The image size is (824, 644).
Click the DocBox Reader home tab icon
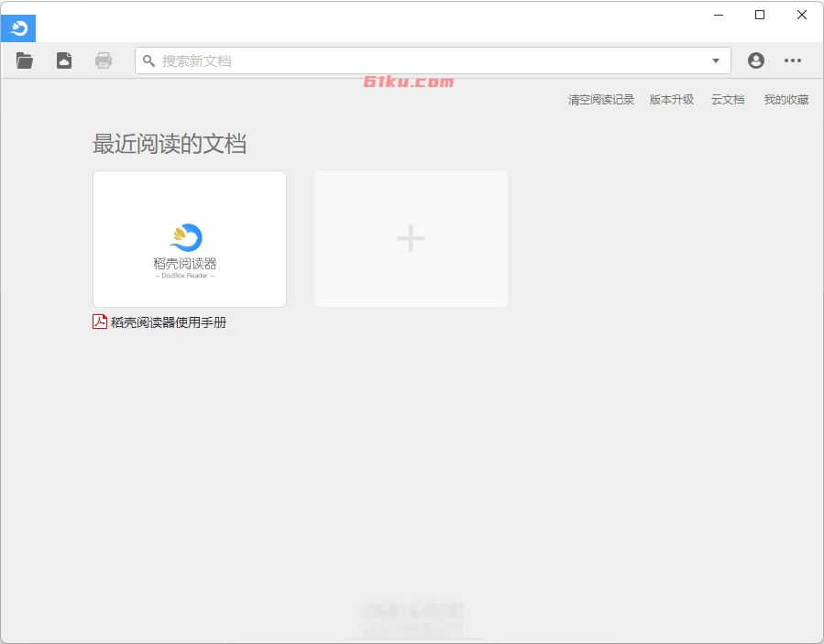[18, 28]
